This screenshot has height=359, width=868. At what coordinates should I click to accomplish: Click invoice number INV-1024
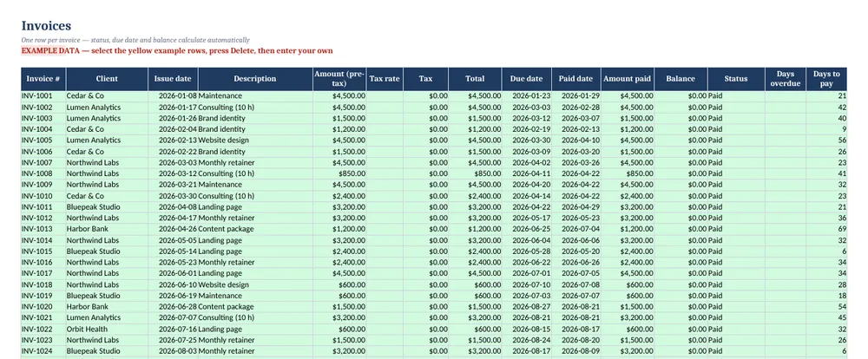[x=43, y=351]
